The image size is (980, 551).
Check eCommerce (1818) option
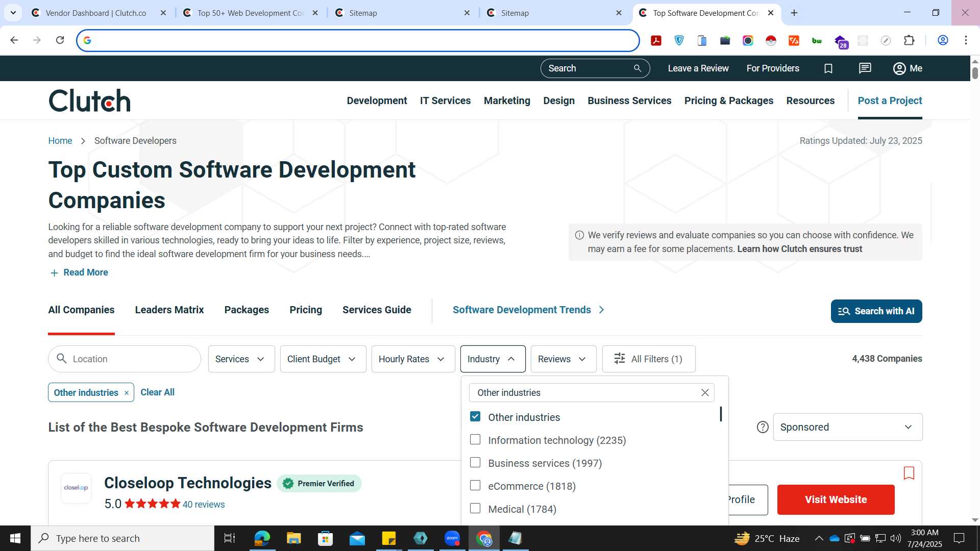click(475, 486)
